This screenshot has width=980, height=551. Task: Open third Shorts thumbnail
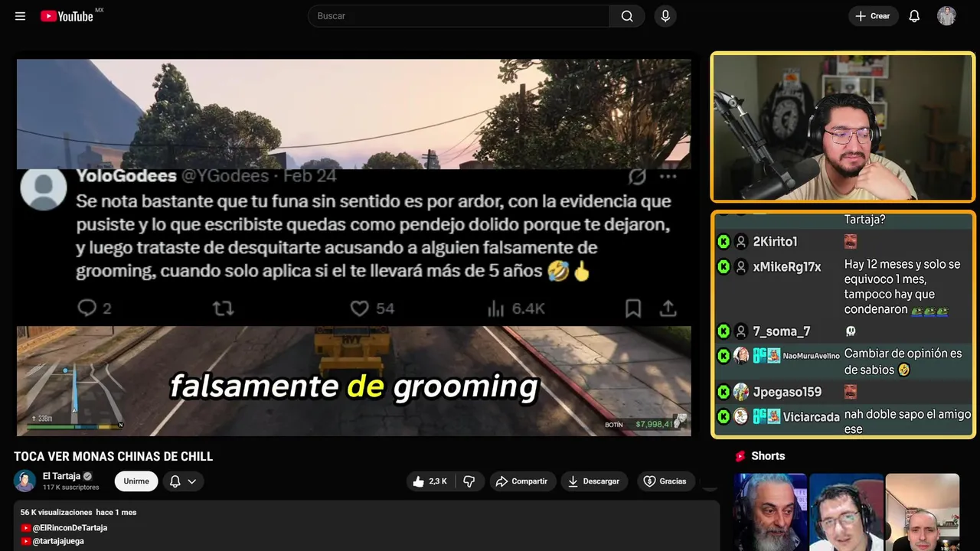(923, 512)
